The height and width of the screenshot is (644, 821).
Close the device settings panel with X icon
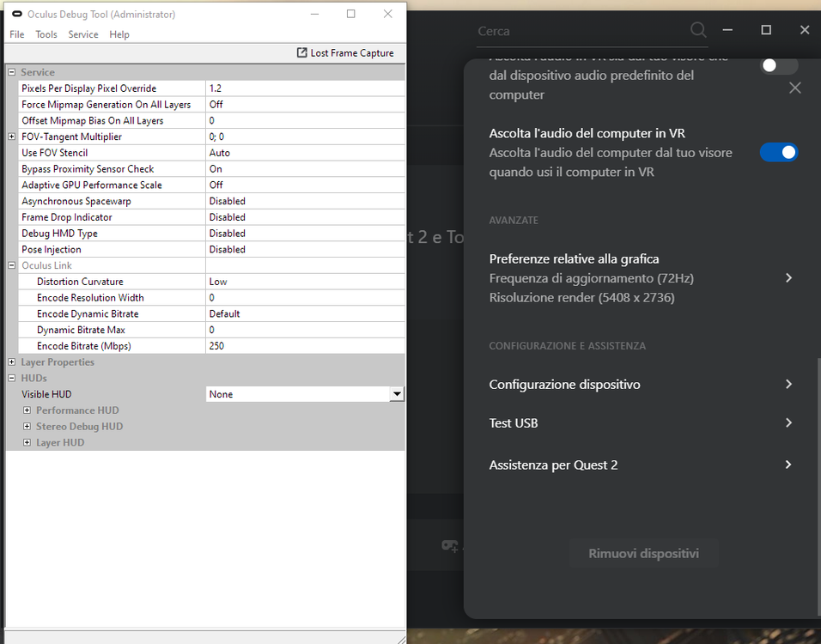(795, 88)
